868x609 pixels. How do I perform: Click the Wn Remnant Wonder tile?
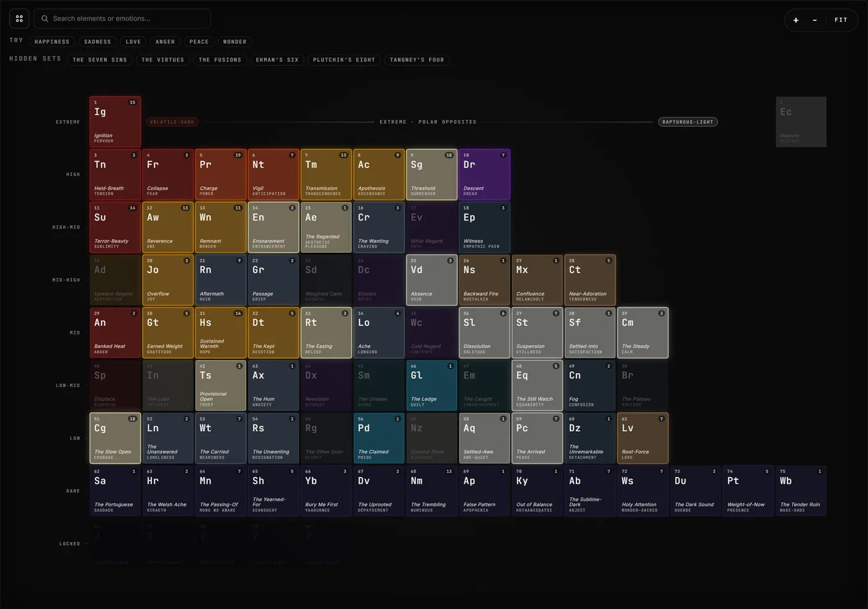pos(221,227)
